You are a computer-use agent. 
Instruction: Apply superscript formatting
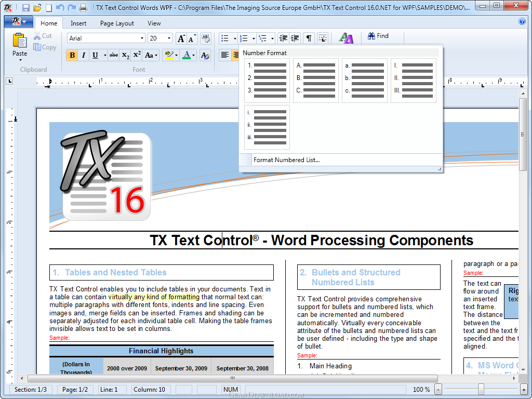coord(137,55)
